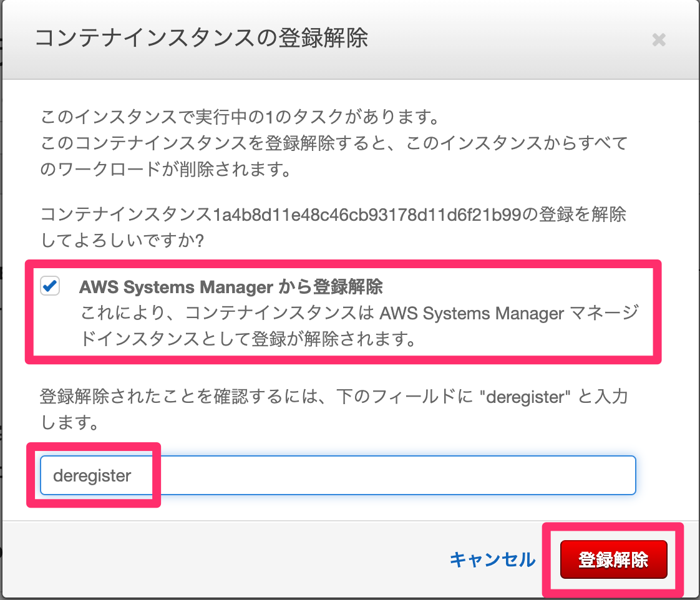700x600 pixels.
Task: Click the typed word deregister in the field
Action: coord(92,476)
